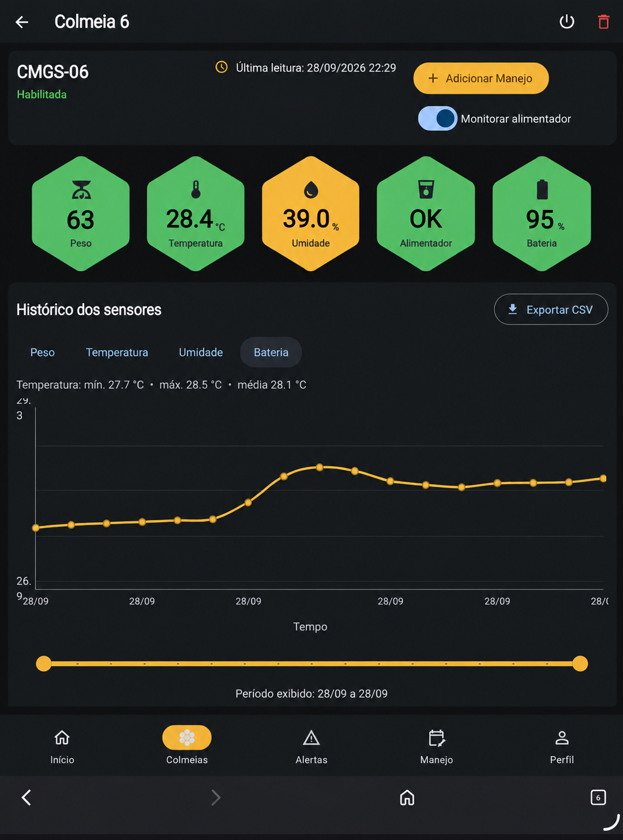Click browser back chevron at bottom
Screen dimensions: 623x840
pyautogui.click(x=26, y=797)
